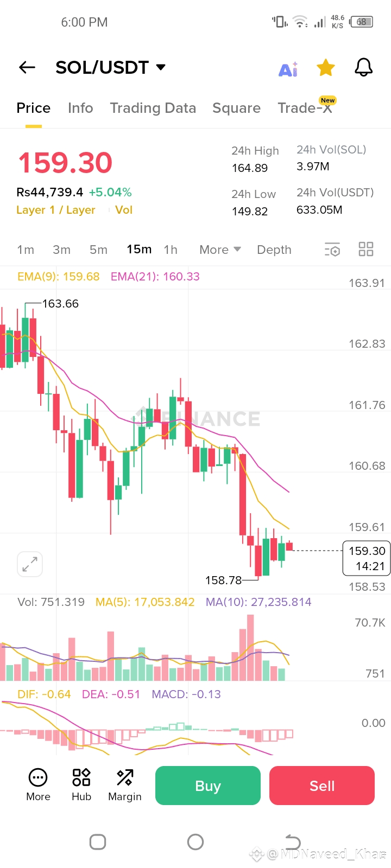Expand chart to fullscreen
The width and height of the screenshot is (391, 868).
pyautogui.click(x=30, y=564)
